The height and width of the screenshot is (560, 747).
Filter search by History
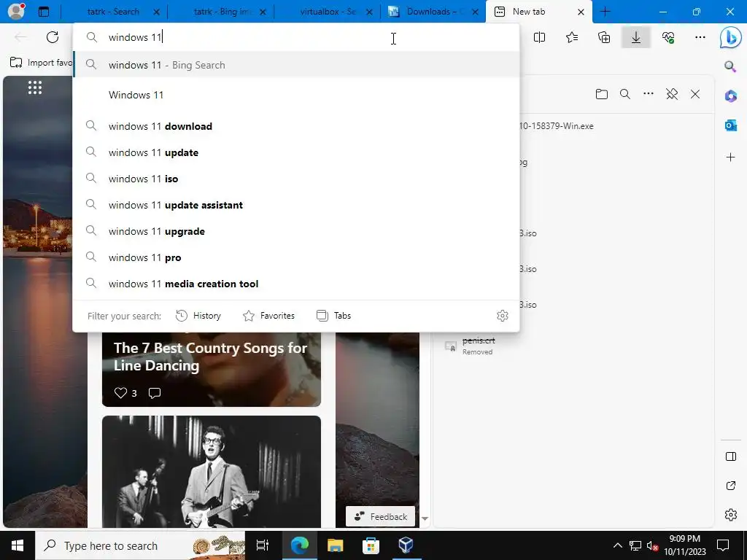198,316
